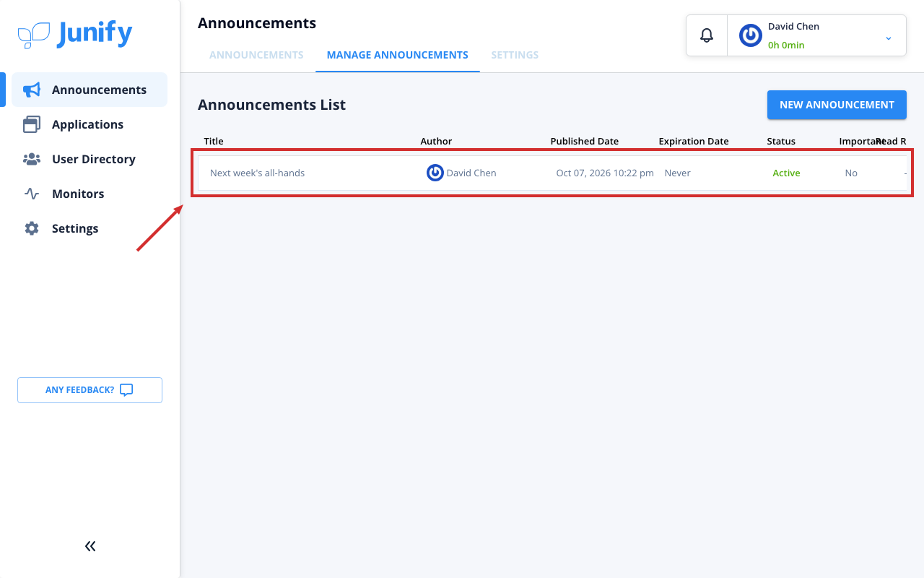Click the Applications window icon in sidebar
The height and width of the screenshot is (578, 924).
coord(31,124)
